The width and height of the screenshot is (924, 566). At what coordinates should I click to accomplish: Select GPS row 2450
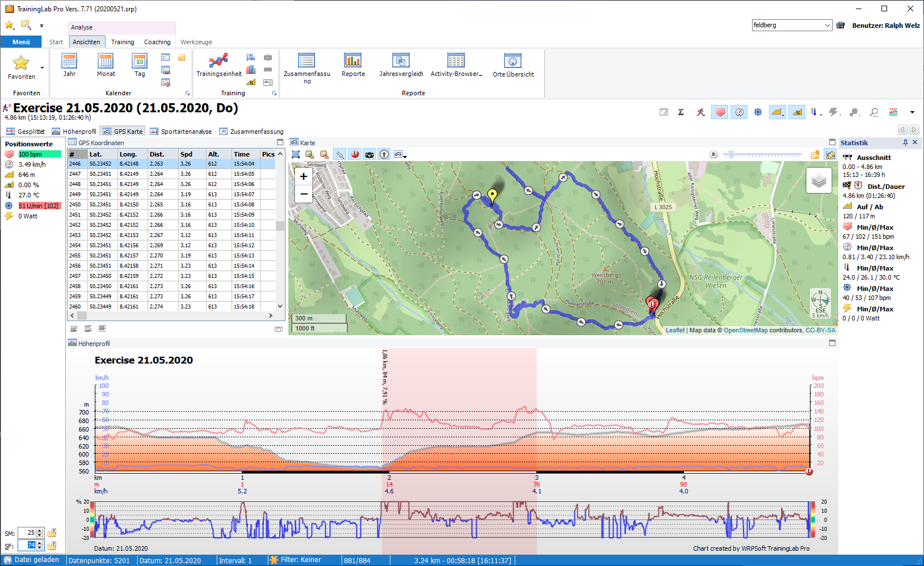pos(171,205)
